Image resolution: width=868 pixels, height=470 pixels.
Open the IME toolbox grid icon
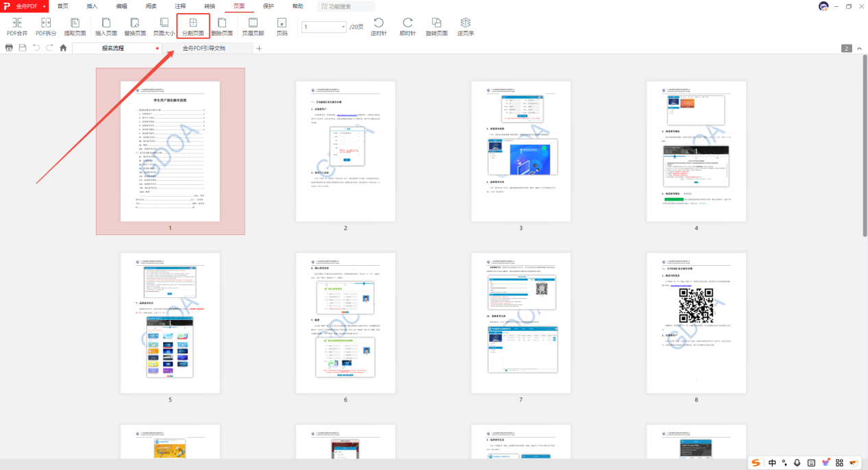839,463
